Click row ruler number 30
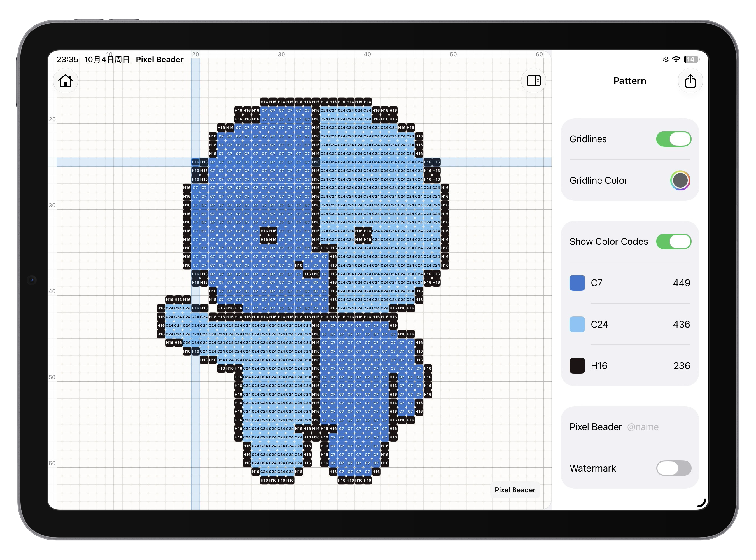The height and width of the screenshot is (560, 756). (52, 205)
